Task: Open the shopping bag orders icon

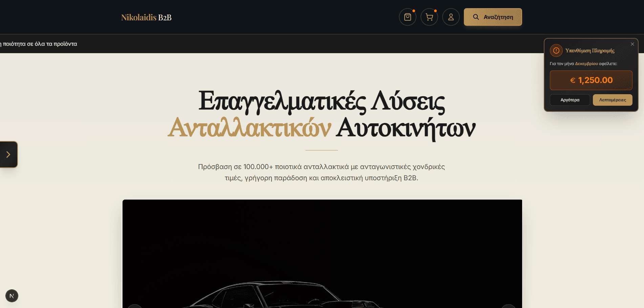Action: 407,17
